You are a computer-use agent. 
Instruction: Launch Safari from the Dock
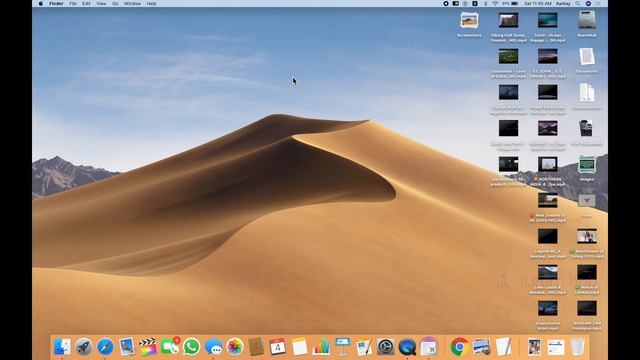[105, 347]
